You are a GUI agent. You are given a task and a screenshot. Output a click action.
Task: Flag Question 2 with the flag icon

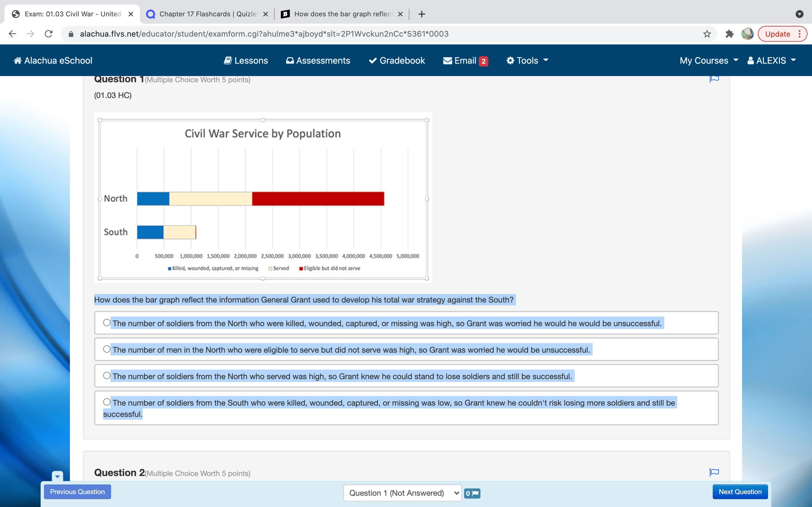[714, 472]
